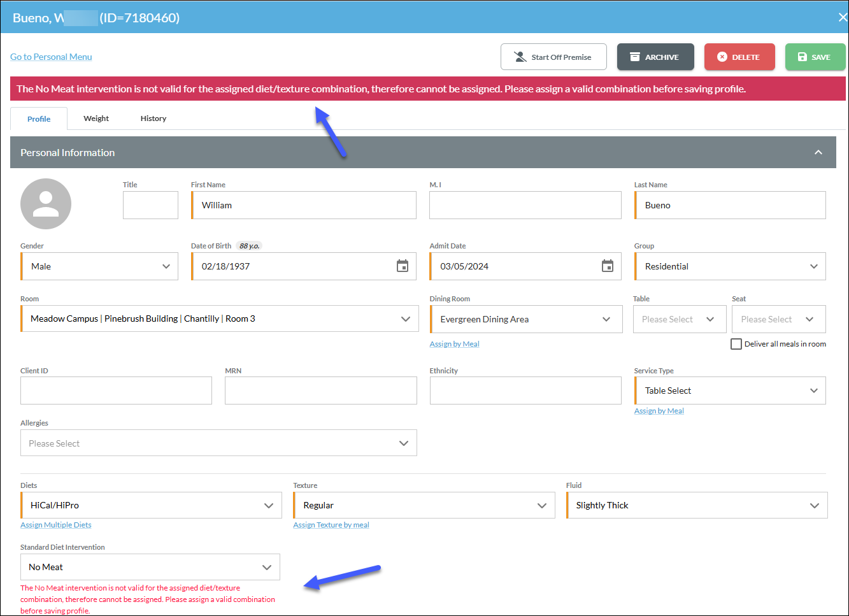Open the Date of Birth calendar picker
Viewport: 849px width, 616px height.
[403, 266]
